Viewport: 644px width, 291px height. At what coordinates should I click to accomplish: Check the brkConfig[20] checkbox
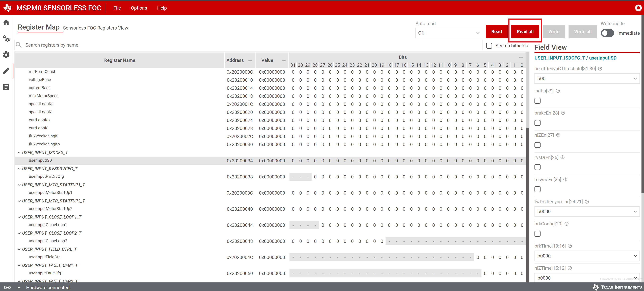[x=538, y=233]
